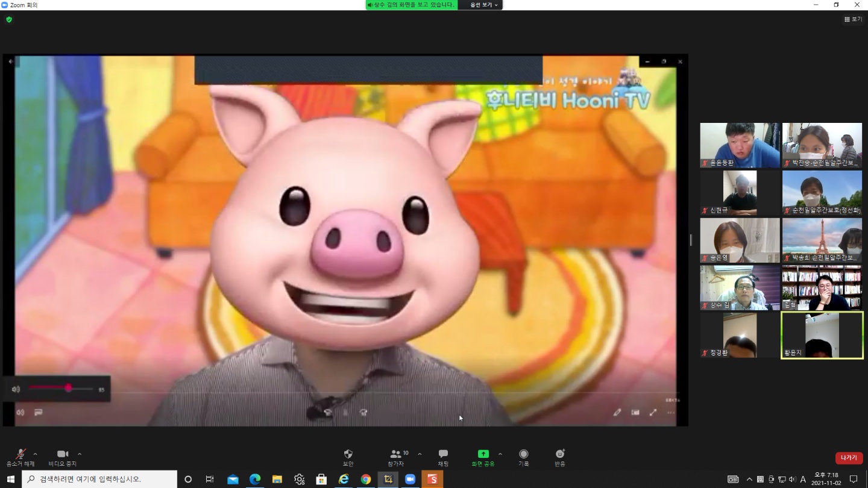Enter fullscreen via expand arrows in shared player

(653, 413)
